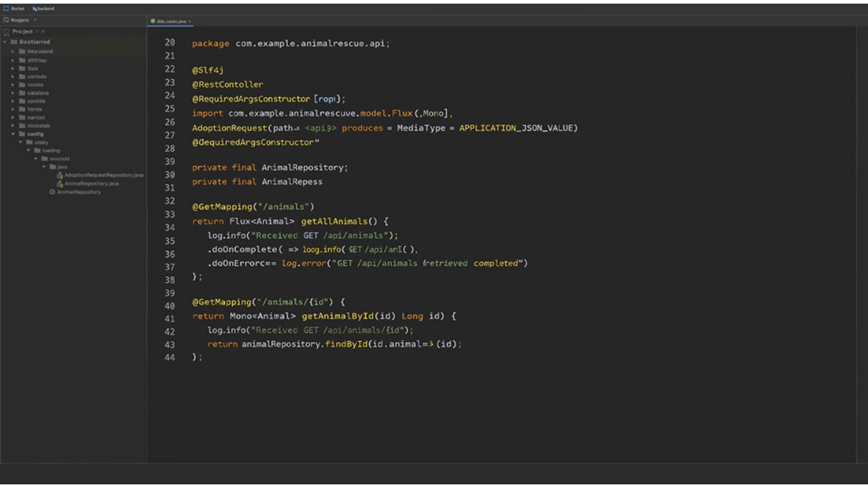The width and height of the screenshot is (868, 488).
Task: Click line number 33 in gutter
Action: click(169, 214)
